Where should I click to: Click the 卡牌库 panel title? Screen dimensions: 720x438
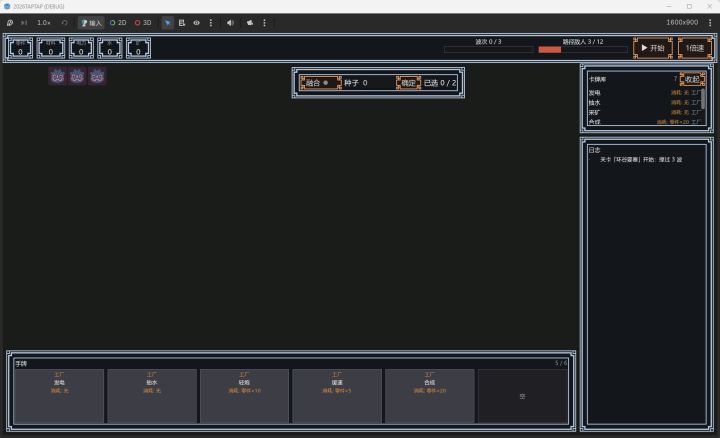(597, 79)
